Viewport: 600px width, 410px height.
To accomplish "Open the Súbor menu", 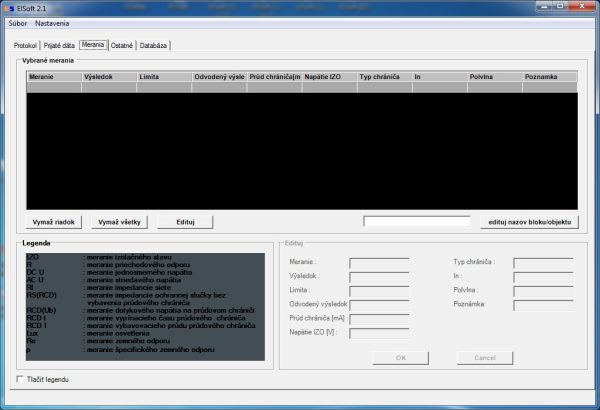I will (18, 23).
